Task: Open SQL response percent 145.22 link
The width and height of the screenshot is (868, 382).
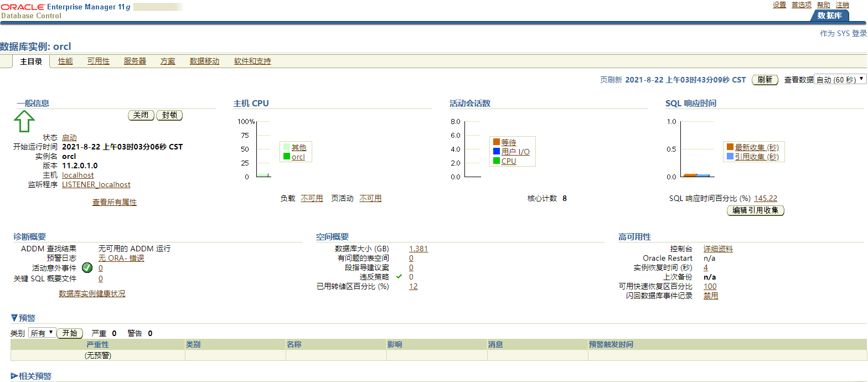Action: (x=766, y=198)
